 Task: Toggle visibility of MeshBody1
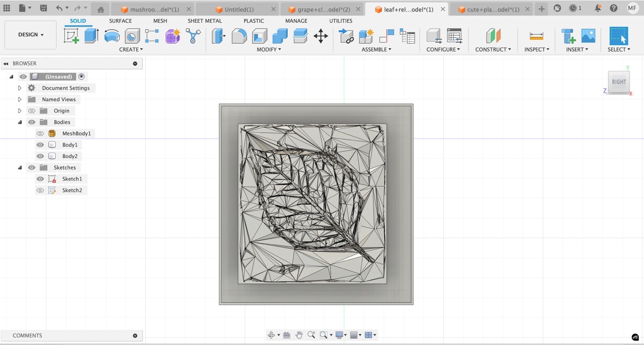tap(40, 133)
